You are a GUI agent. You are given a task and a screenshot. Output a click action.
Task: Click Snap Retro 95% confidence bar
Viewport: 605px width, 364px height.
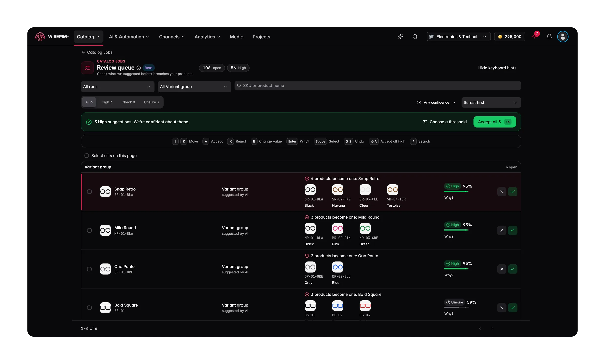click(x=456, y=191)
